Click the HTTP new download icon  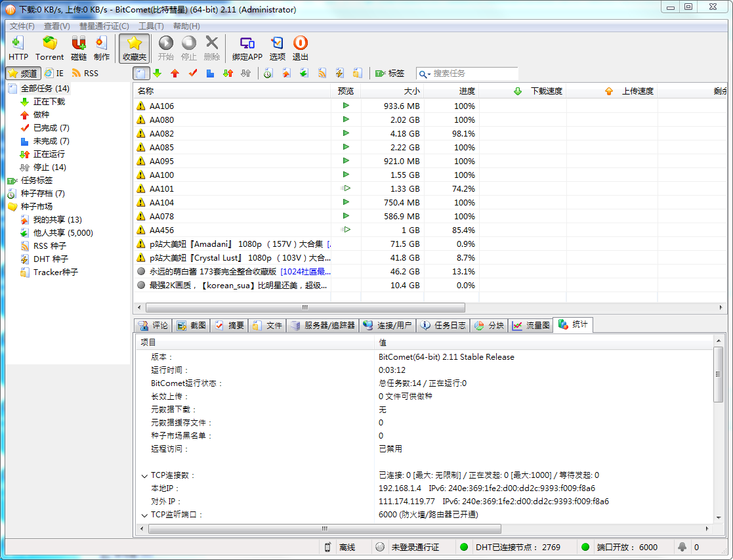(18, 48)
